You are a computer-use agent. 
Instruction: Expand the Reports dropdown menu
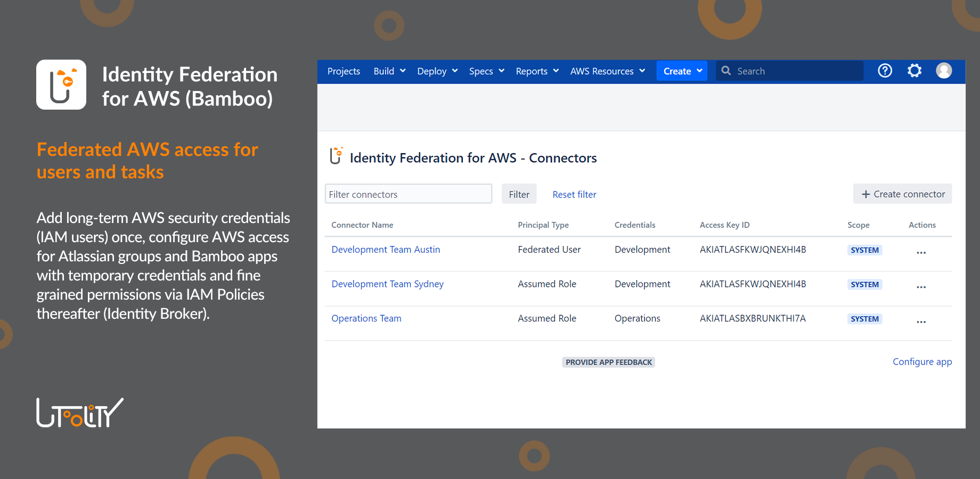point(537,71)
